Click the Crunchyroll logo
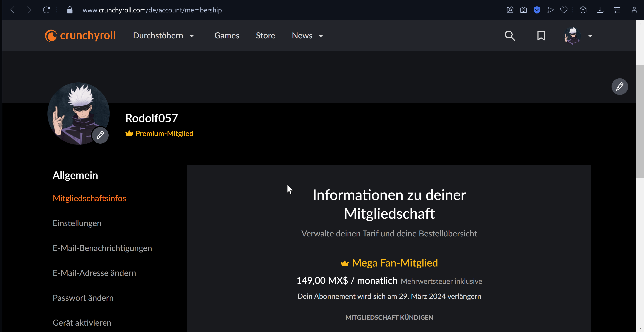644x332 pixels. click(80, 36)
